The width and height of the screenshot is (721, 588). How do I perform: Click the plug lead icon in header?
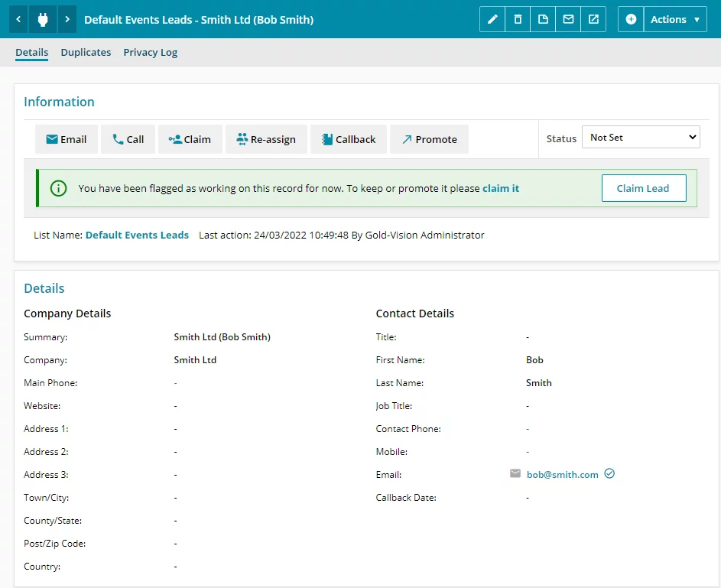click(43, 19)
